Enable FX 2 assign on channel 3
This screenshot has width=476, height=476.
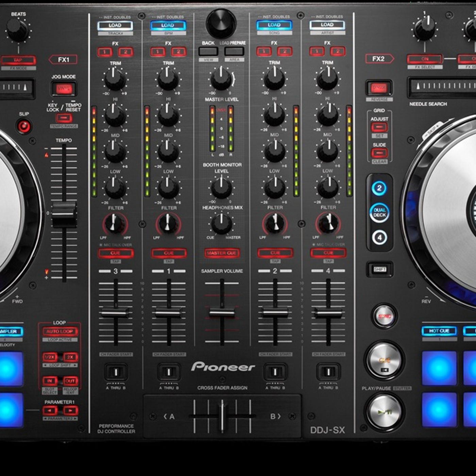pyautogui.click(x=125, y=52)
